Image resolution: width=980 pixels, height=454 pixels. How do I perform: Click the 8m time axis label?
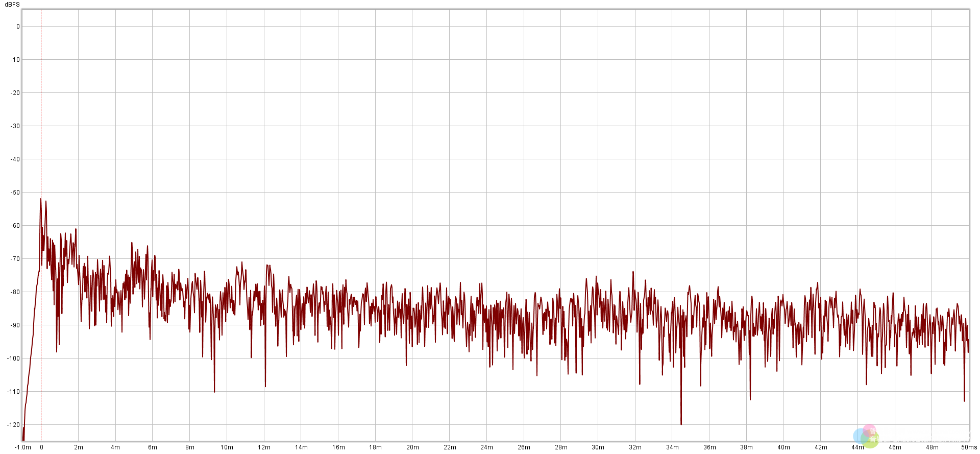tap(190, 447)
